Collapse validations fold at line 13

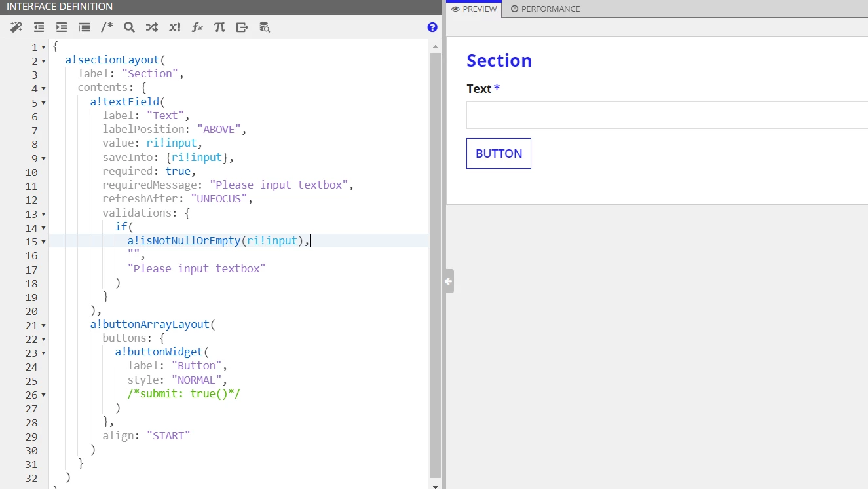pos(44,214)
